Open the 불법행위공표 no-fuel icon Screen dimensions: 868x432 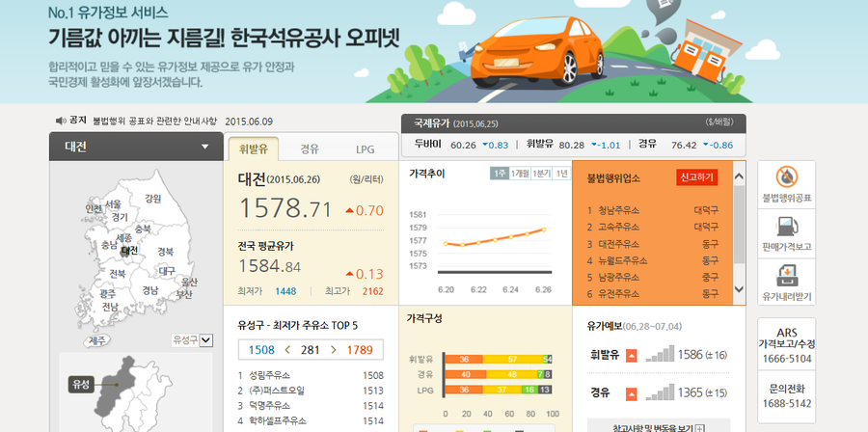[787, 177]
